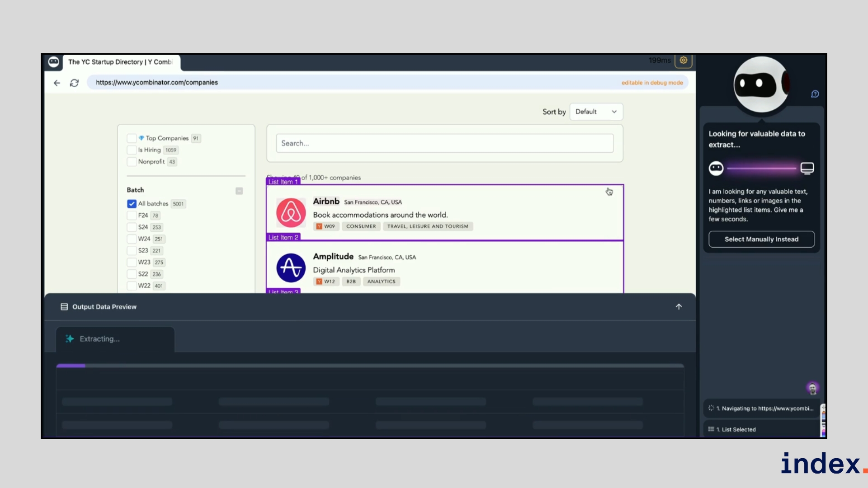
Task: Open the Sort by Default dropdown
Action: coord(596,112)
